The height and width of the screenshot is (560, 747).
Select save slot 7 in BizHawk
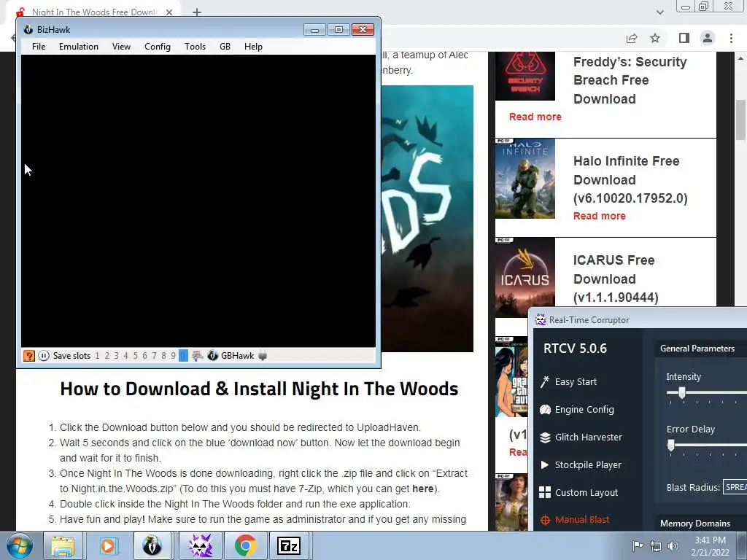(x=154, y=356)
